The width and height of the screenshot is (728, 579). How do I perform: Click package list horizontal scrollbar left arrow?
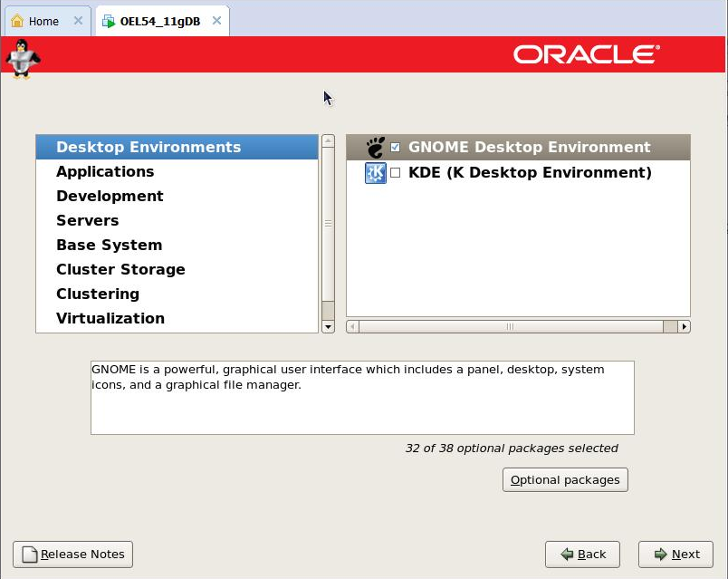353,327
